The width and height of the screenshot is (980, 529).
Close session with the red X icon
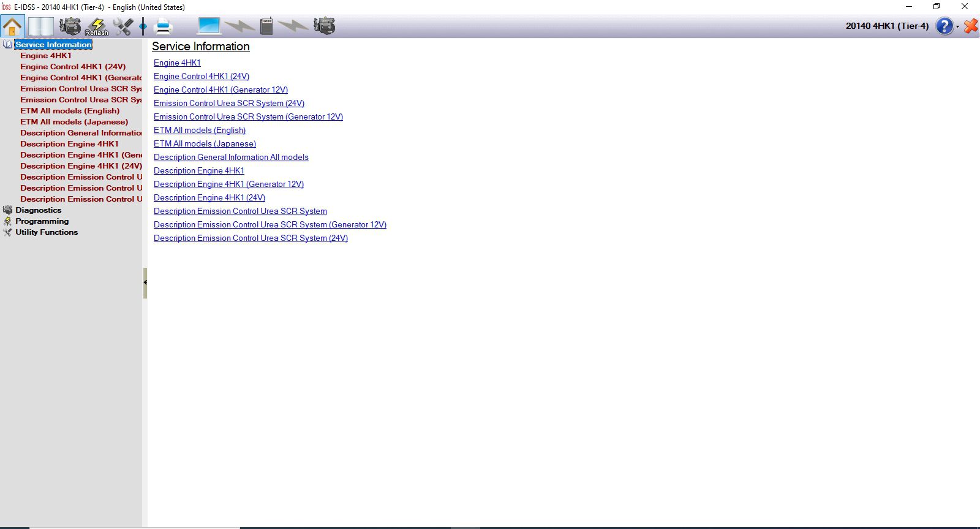tap(971, 26)
